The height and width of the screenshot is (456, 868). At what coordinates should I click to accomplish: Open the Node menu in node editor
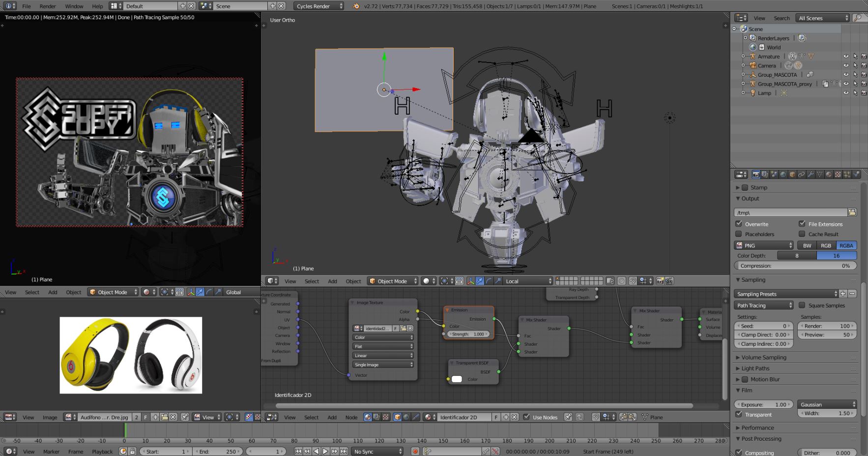pos(351,418)
